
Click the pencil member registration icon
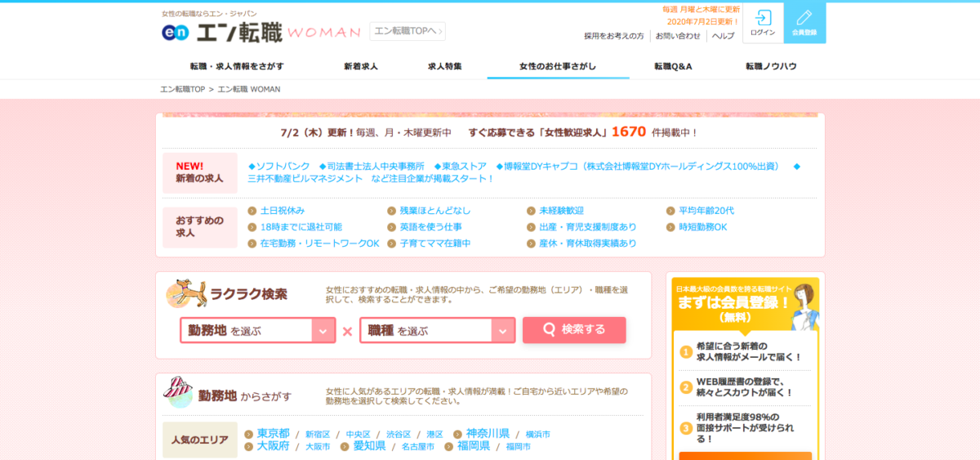804,18
